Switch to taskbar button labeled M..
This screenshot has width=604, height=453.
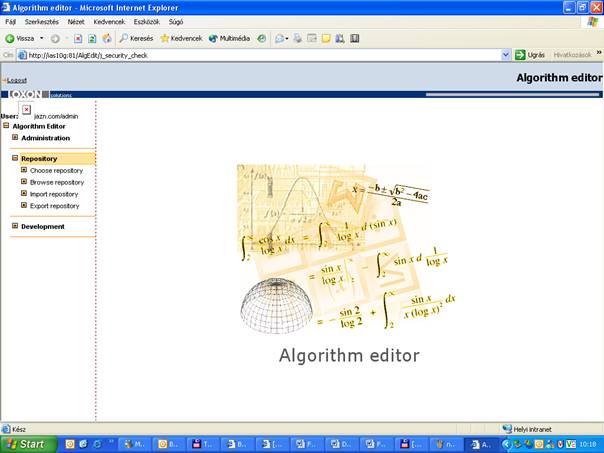(133, 445)
